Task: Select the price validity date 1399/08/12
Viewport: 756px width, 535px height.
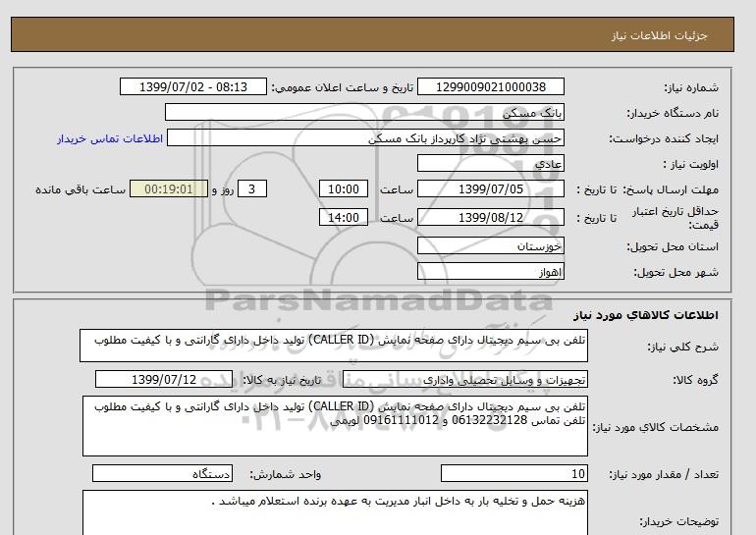Action: point(491,218)
